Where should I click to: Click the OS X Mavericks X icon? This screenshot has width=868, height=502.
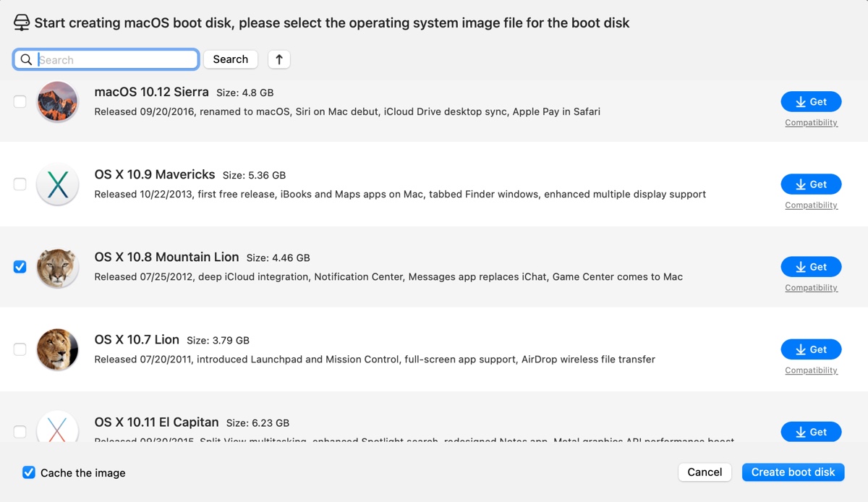pos(57,184)
